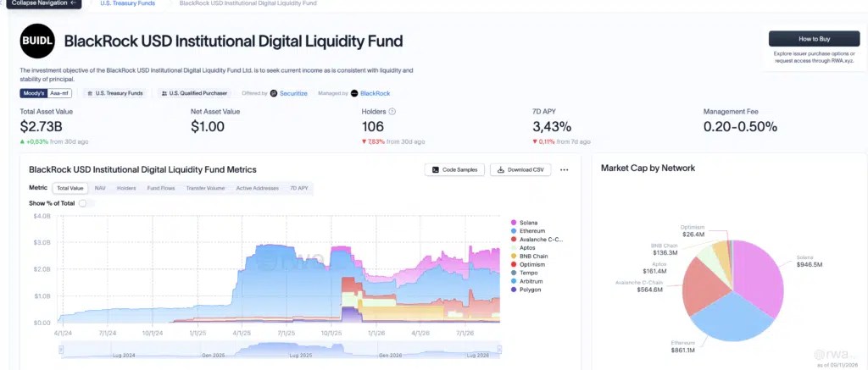
Task: Click the BlackRock logo icon
Action: click(354, 93)
